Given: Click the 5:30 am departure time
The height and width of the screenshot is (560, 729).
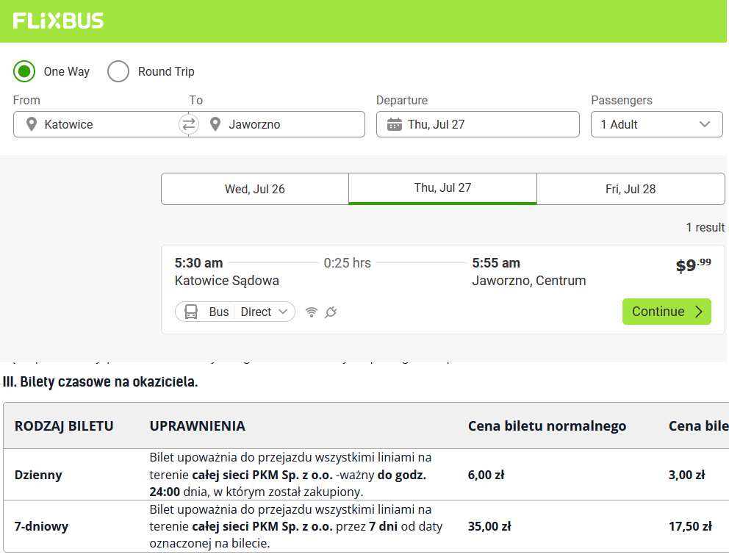Looking at the screenshot, I should coord(198,263).
